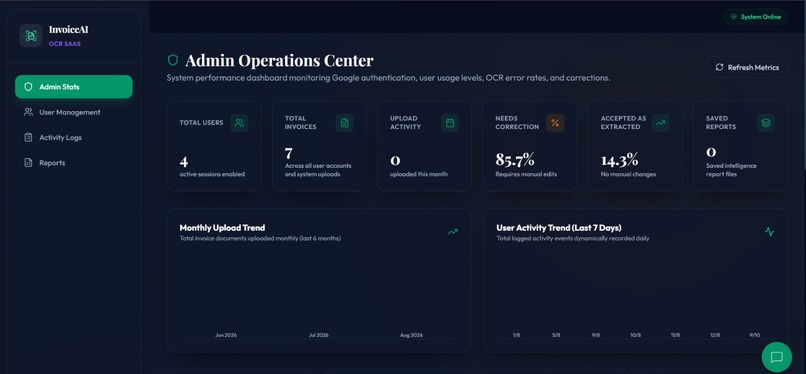Click the clipboard icon beside Activity Logs
Viewport: 806px width, 374px height.
pyautogui.click(x=28, y=137)
